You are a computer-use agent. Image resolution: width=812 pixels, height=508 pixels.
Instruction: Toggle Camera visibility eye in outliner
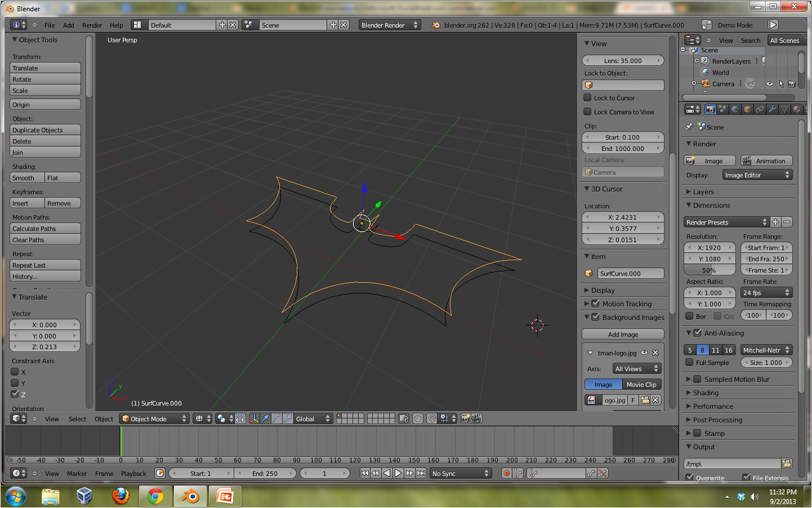click(769, 84)
